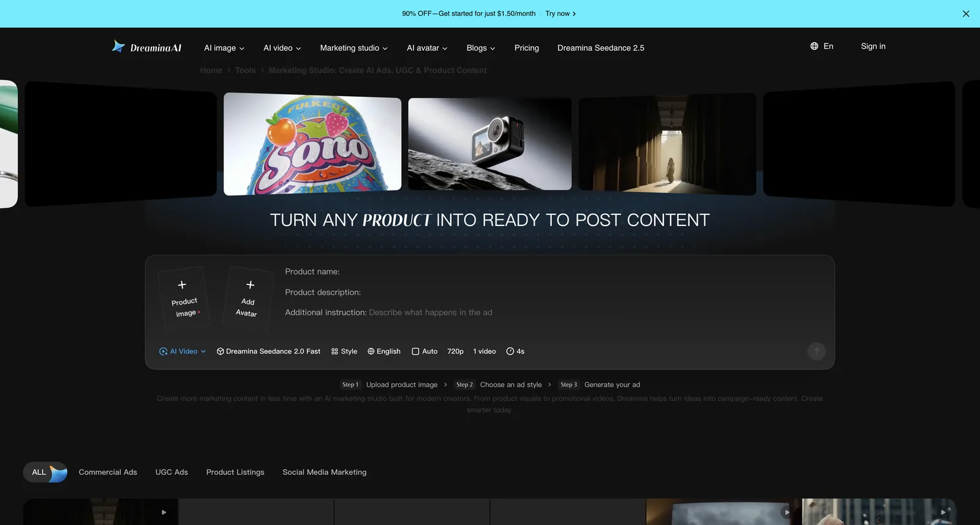Adjust the 4s duration setting

pyautogui.click(x=515, y=352)
